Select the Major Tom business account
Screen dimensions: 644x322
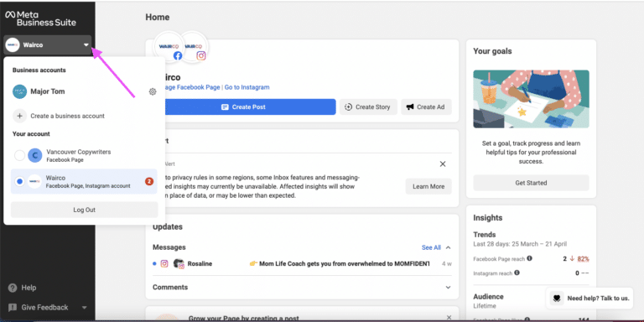[48, 91]
